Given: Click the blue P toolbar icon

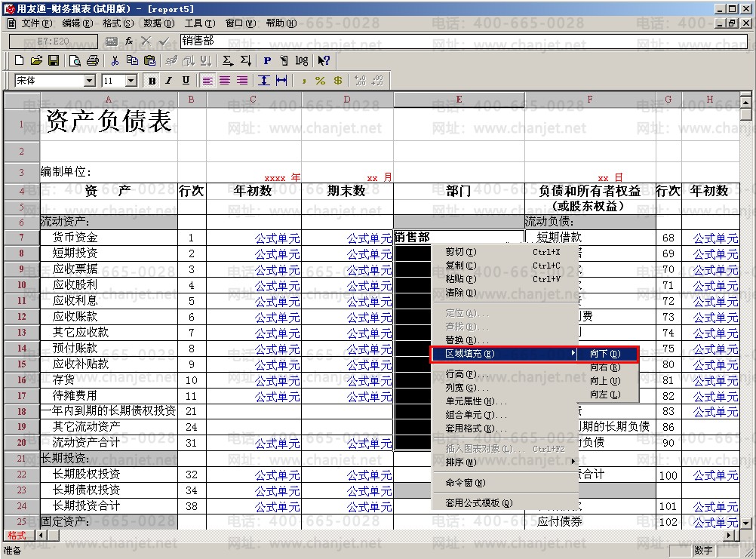Looking at the screenshot, I should click(267, 60).
